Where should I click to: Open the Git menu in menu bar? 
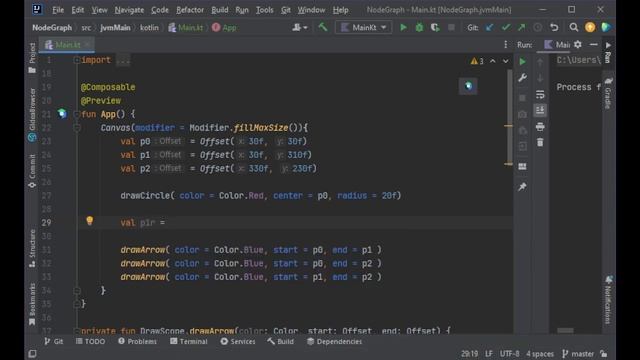(286, 10)
